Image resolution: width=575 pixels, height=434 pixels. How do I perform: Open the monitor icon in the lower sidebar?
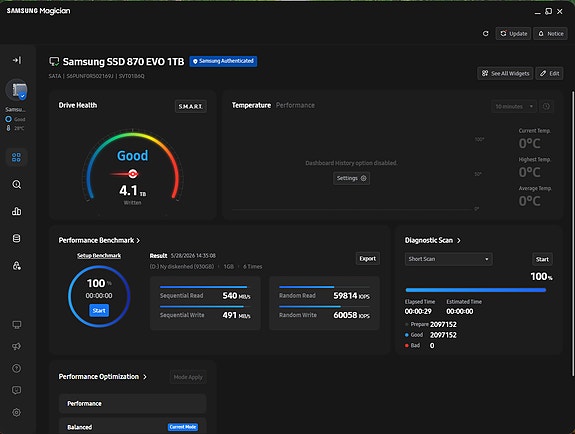tap(17, 325)
